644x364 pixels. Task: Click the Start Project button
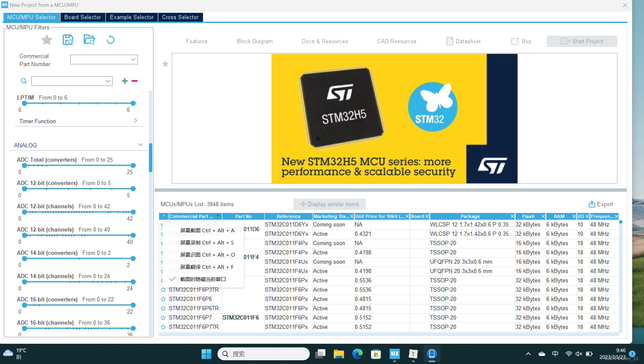tap(582, 41)
